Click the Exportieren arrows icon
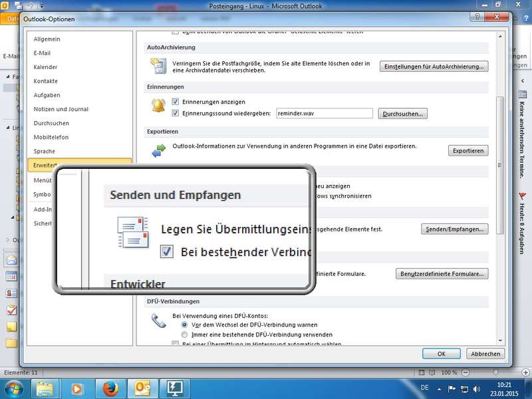Viewport: 532px width, 399px height. pyautogui.click(x=159, y=151)
